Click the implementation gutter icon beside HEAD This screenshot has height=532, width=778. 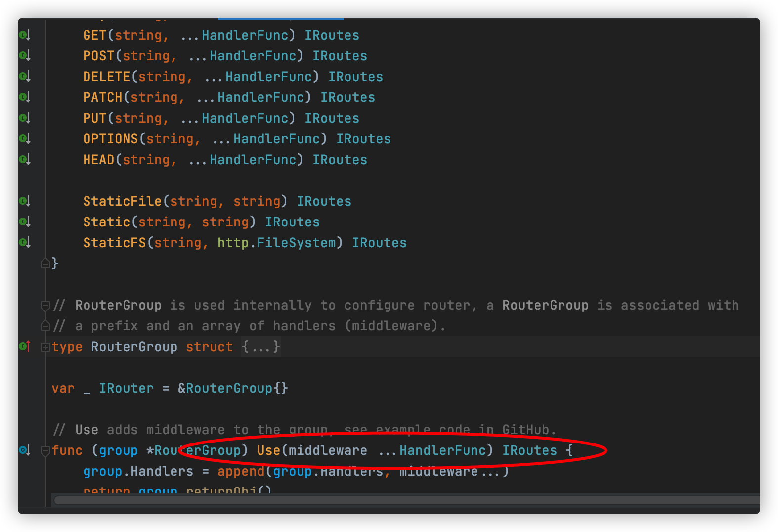25,160
